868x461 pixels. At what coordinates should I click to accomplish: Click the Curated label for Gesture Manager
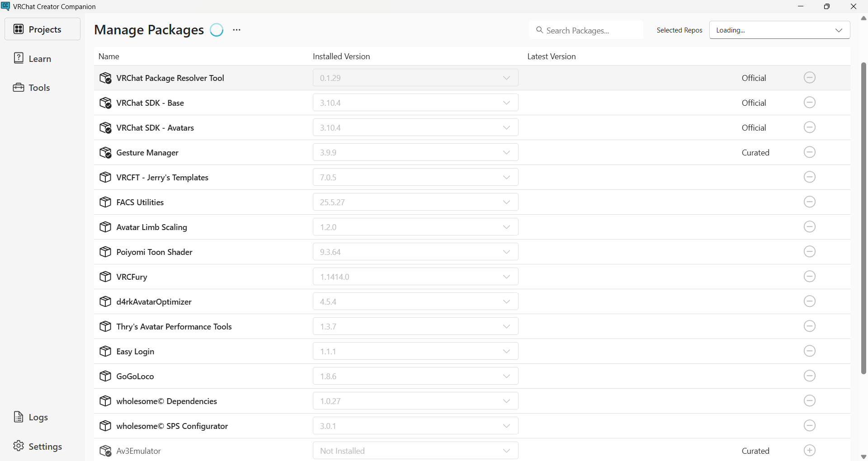point(755,152)
